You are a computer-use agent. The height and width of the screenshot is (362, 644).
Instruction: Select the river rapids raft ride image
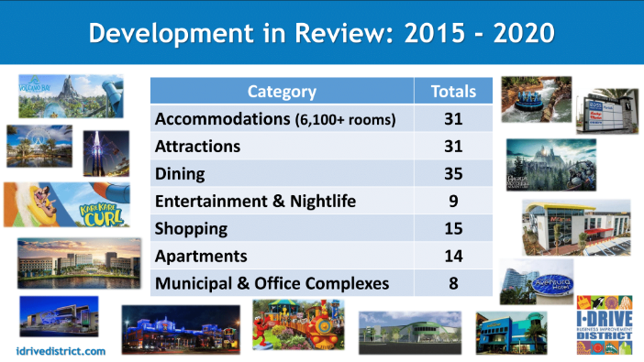(537, 99)
